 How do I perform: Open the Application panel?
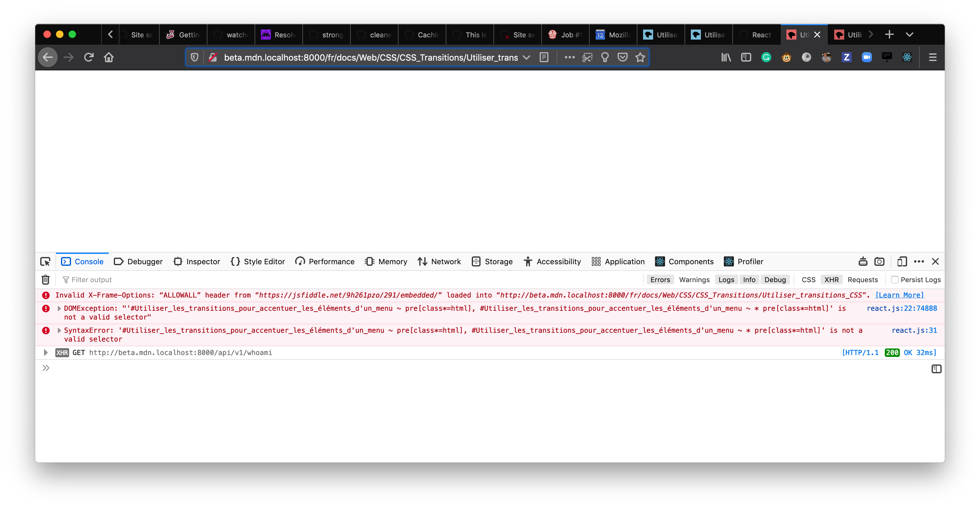618,261
